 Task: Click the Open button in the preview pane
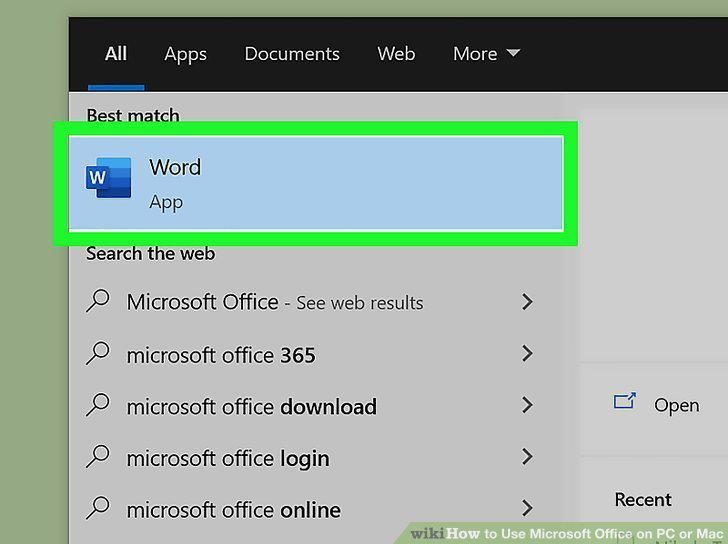[656, 405]
